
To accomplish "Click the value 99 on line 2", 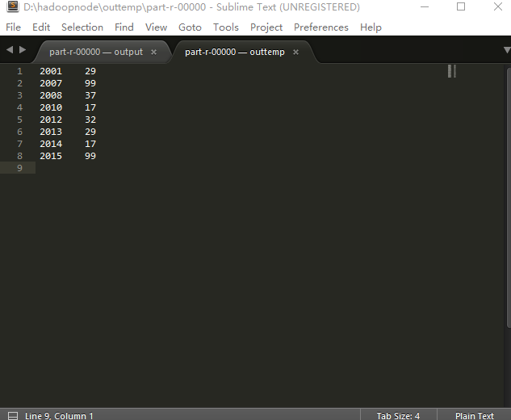I will click(x=90, y=83).
